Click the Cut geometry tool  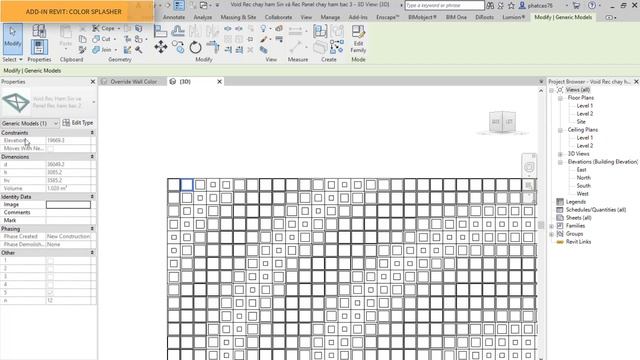(x=103, y=39)
